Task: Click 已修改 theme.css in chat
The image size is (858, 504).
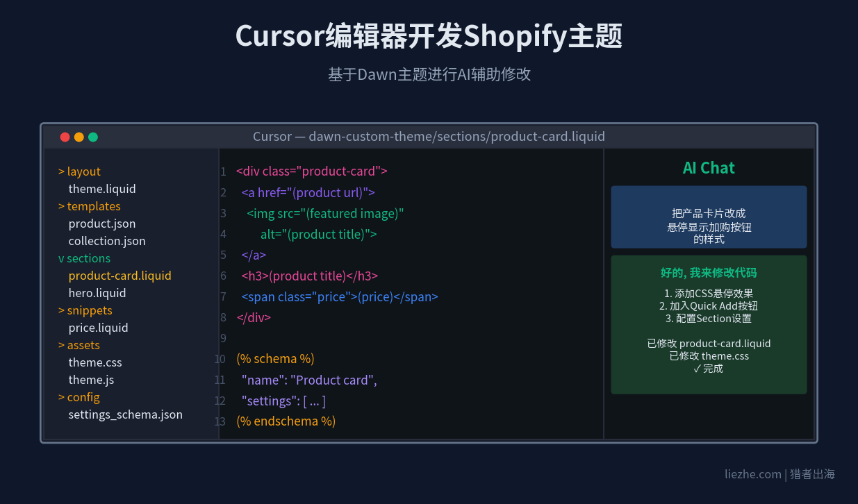Action: pos(709,356)
